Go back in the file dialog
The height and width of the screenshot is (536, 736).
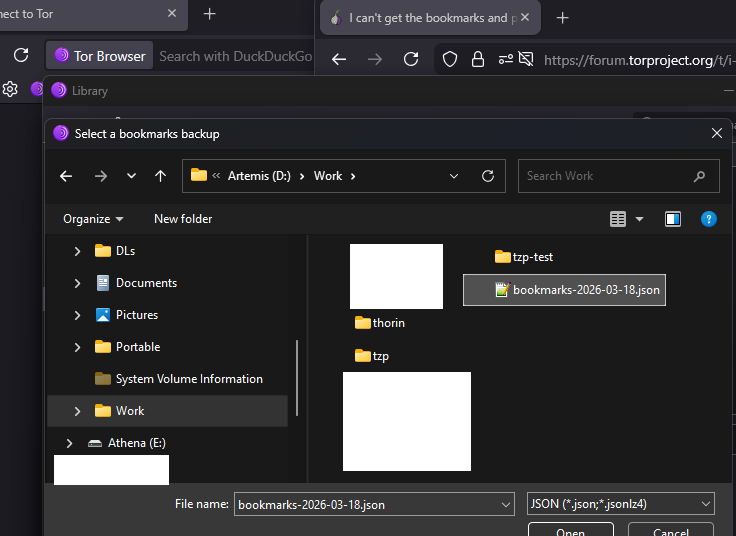click(x=66, y=176)
